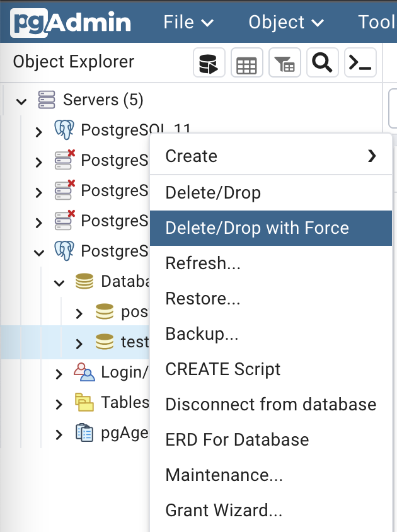The image size is (397, 532).
Task: Collapse the Servers (5) tree node
Action: (x=21, y=101)
